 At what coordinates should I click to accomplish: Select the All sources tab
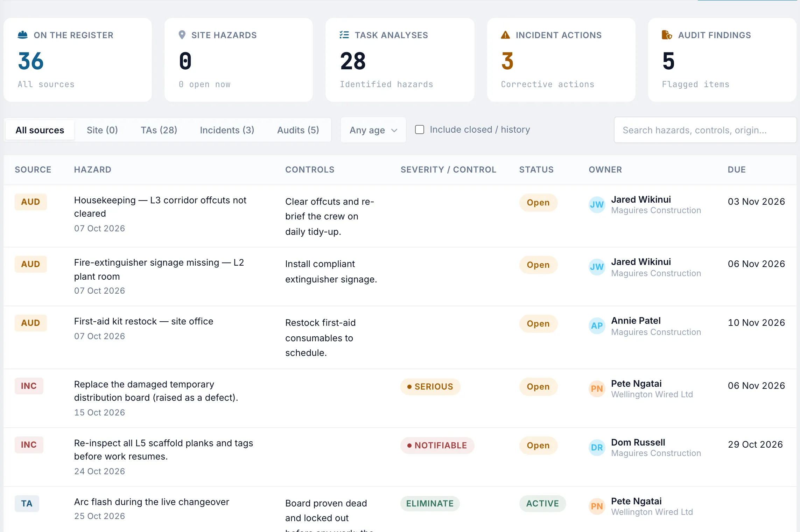tap(40, 130)
